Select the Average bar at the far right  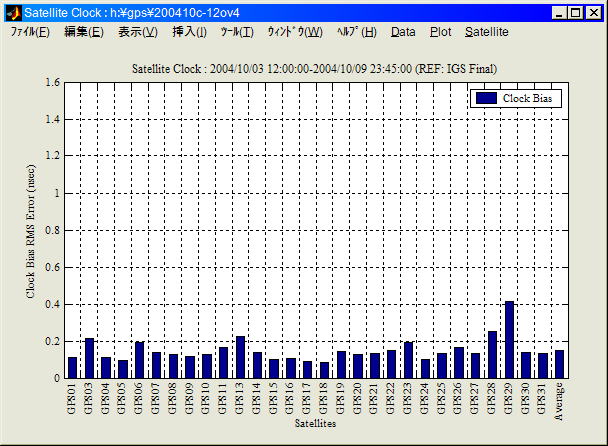[x=559, y=364]
